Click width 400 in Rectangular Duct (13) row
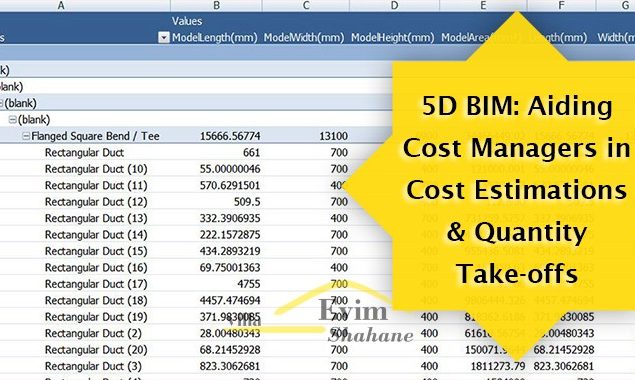Screen dimensions: 635x380 339,218
